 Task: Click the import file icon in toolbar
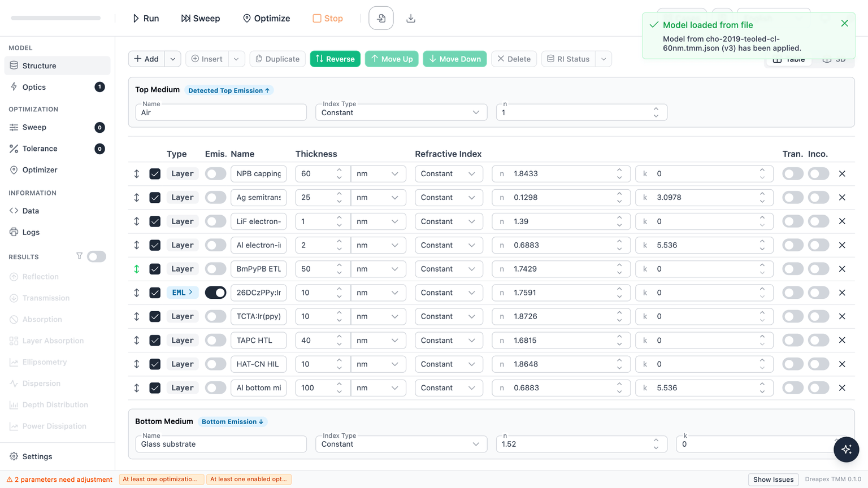tap(381, 19)
